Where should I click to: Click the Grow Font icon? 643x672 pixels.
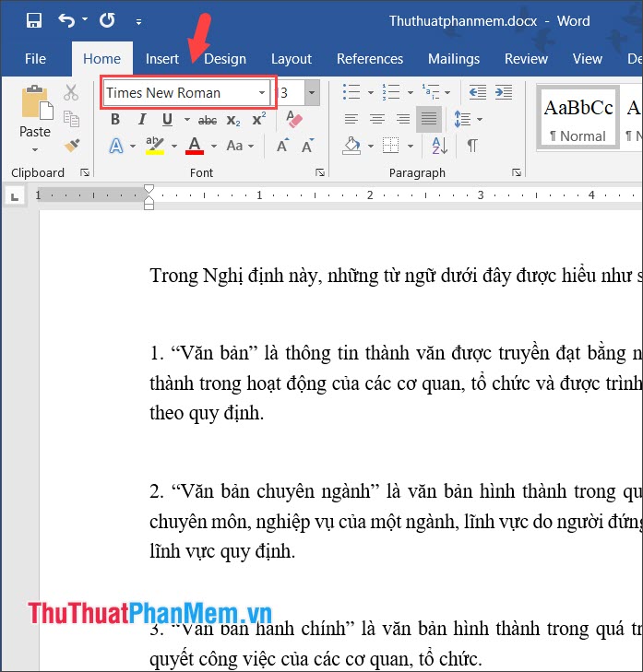tap(282, 146)
